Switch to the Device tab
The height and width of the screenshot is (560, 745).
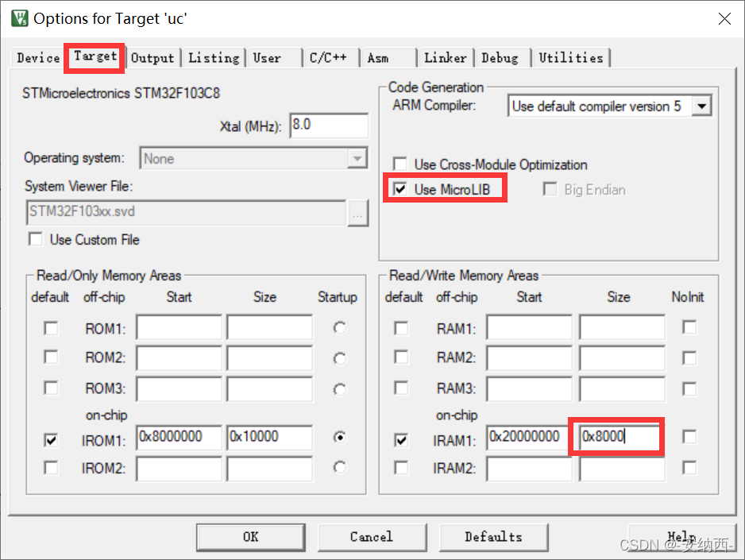pyautogui.click(x=38, y=58)
